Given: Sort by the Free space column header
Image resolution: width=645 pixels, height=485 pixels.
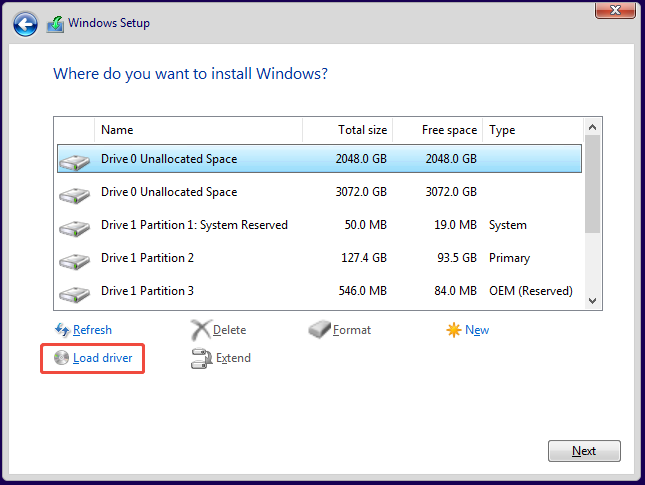Looking at the screenshot, I should pos(438,130).
